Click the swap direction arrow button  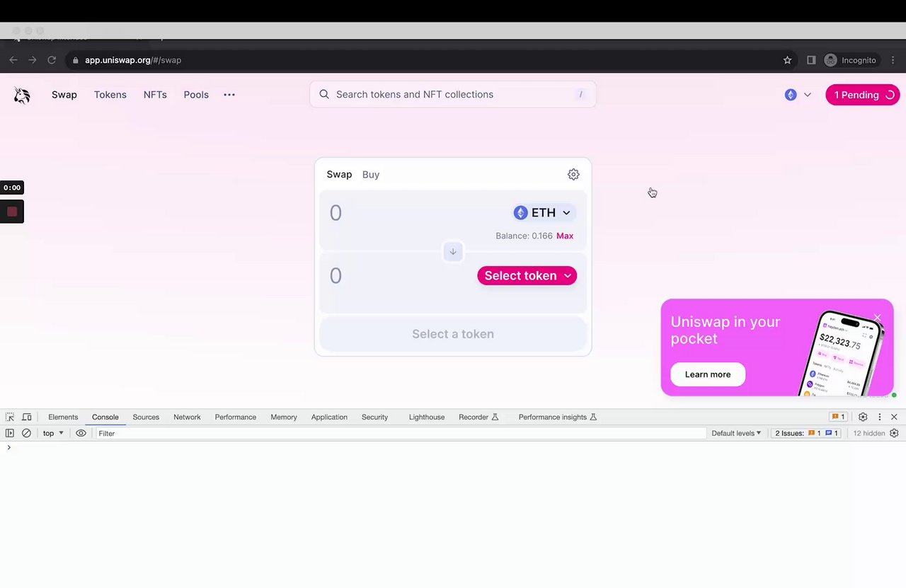[453, 251]
